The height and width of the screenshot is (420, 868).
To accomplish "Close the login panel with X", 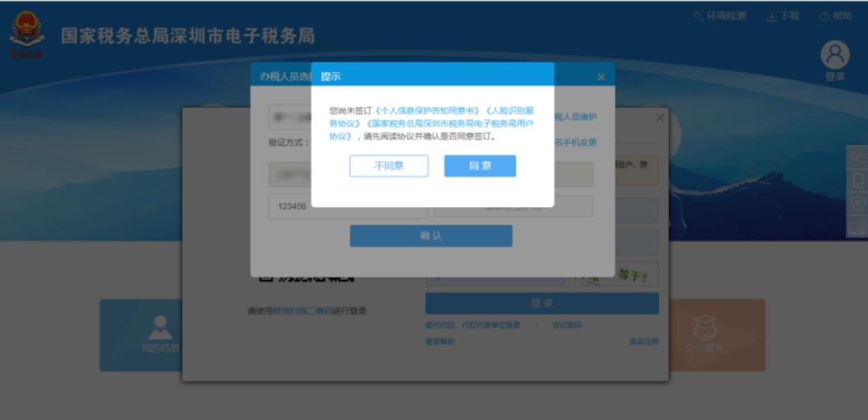I will [x=660, y=118].
